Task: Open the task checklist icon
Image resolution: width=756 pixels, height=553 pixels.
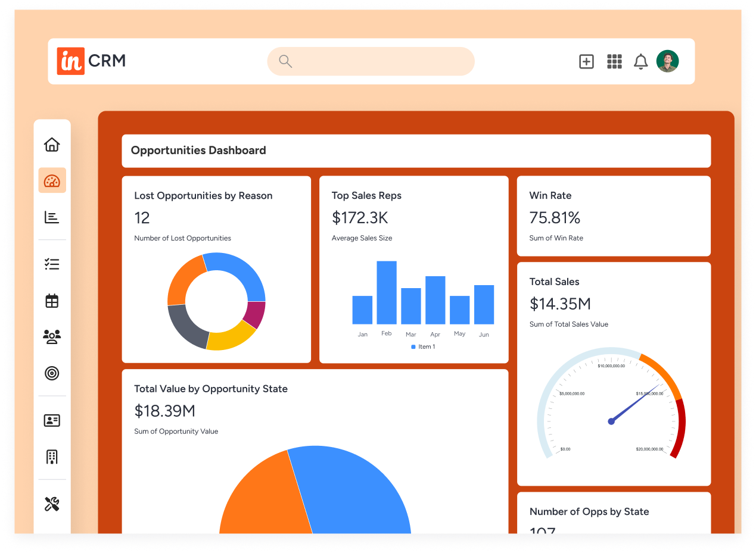Action: click(x=52, y=264)
